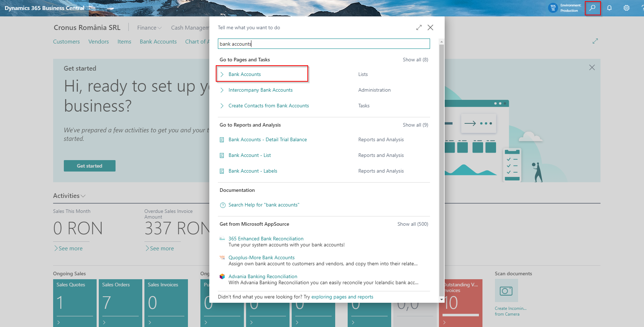Click the Advania Banking Reconciliation app icon
The image size is (644, 327).
point(222,276)
